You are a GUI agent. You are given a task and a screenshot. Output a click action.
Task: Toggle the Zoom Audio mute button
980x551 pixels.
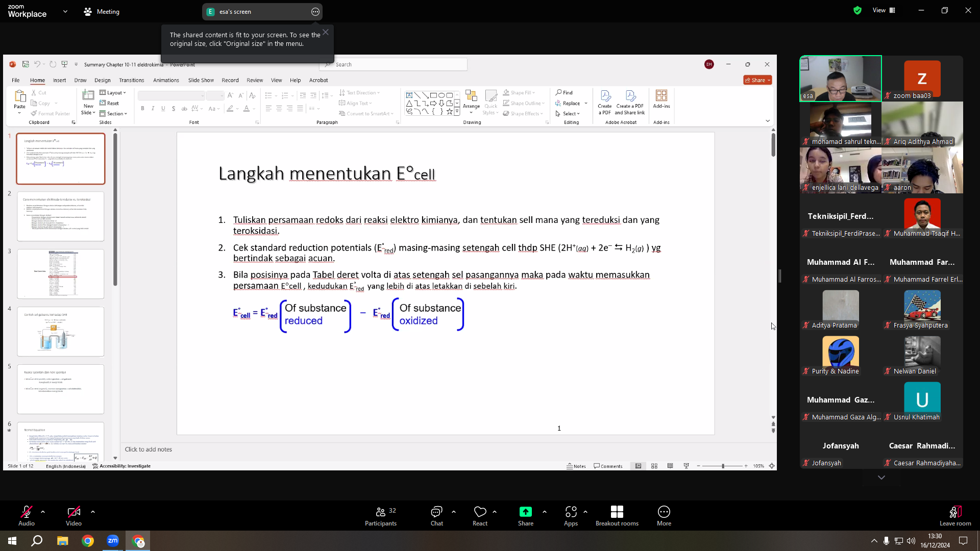pos(27,515)
